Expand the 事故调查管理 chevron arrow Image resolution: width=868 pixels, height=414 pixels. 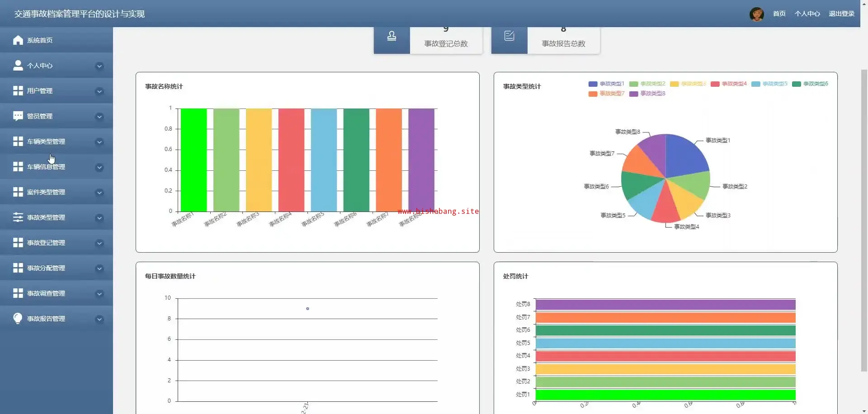click(99, 294)
